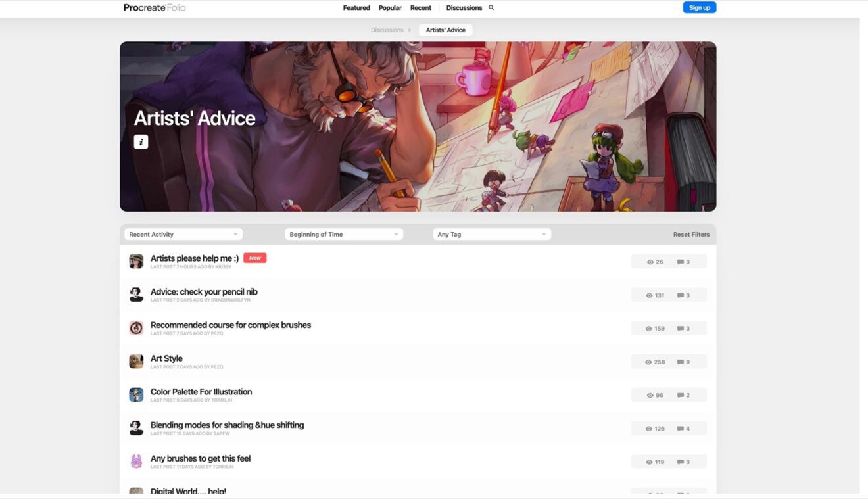Open Krissy's avatar on the first thread
Viewport: 868px width, 499px height.
pyautogui.click(x=136, y=261)
